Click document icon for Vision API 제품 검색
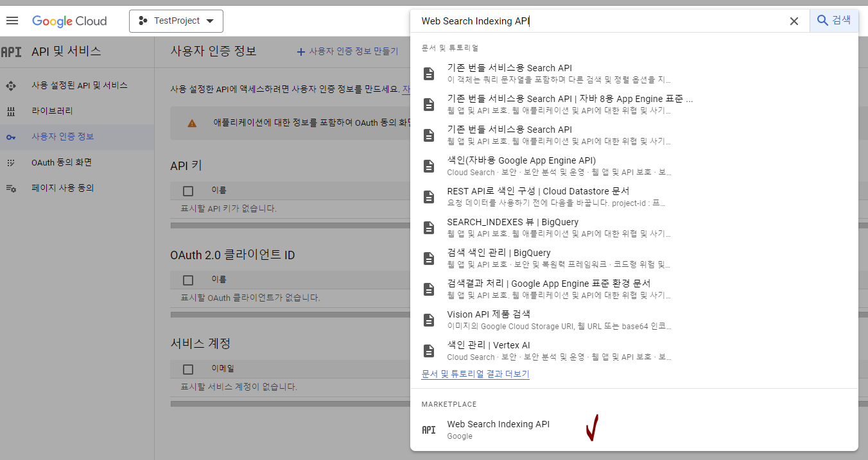 pyautogui.click(x=429, y=320)
